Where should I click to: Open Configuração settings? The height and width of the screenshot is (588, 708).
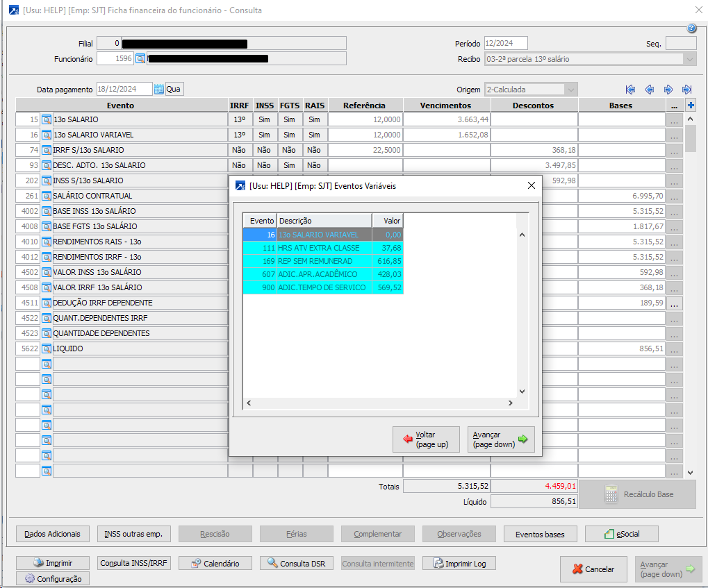click(x=52, y=578)
